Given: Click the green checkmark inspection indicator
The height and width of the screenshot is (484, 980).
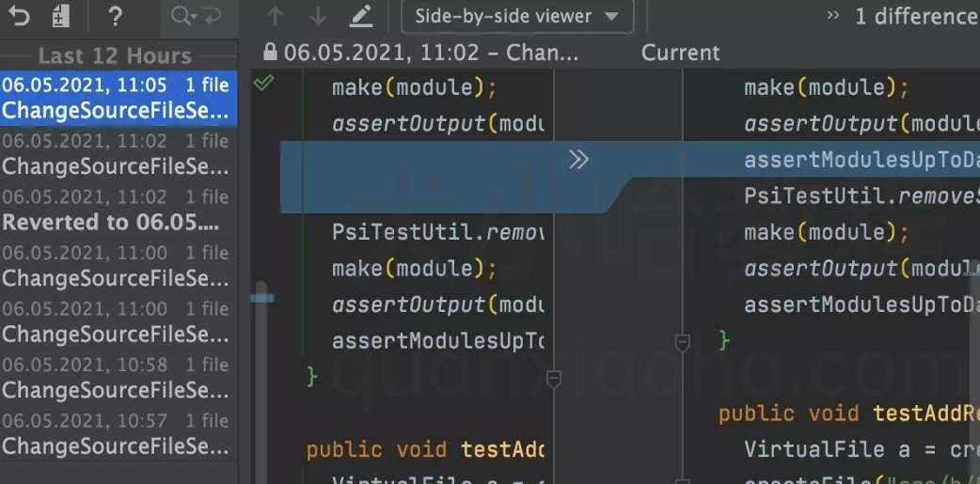Looking at the screenshot, I should tap(263, 82).
